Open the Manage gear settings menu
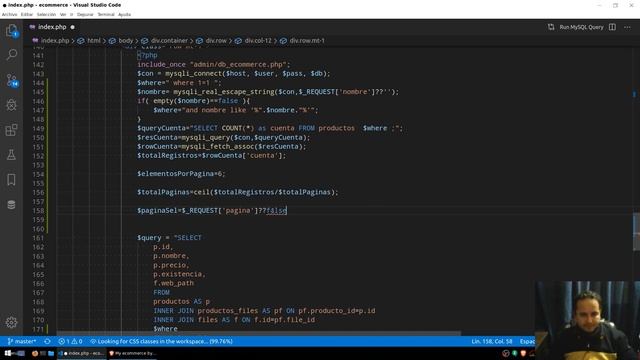The width and height of the screenshot is (640, 360). (11, 322)
